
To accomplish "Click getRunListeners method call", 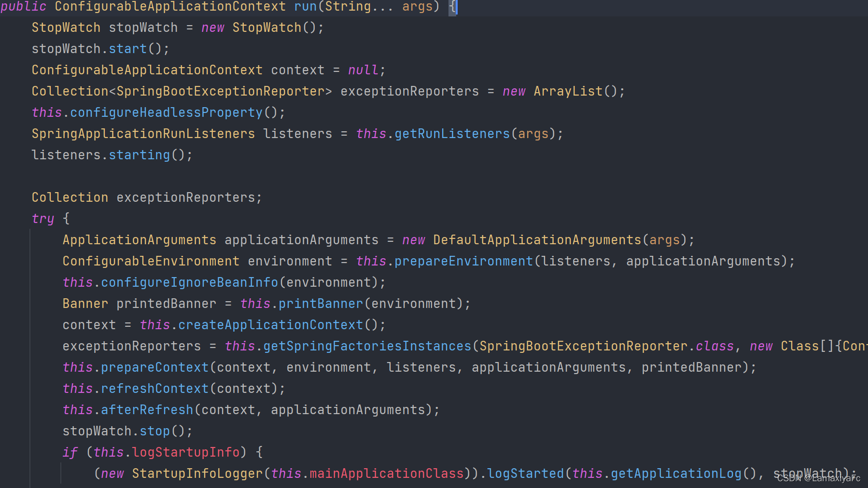I will pos(452,134).
